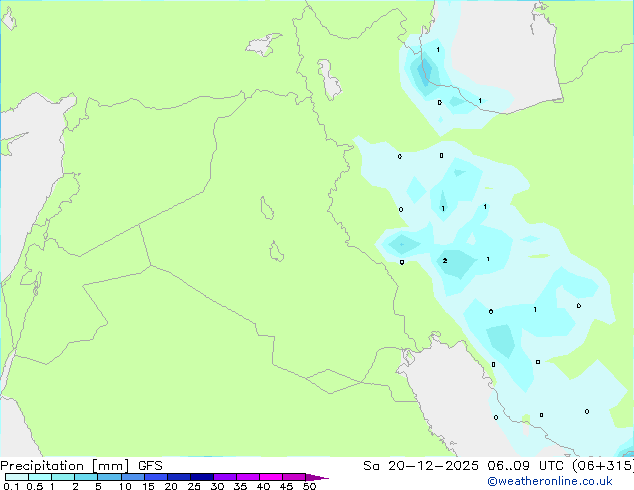Select the 5–10 mm legend color swatch

tap(109, 477)
